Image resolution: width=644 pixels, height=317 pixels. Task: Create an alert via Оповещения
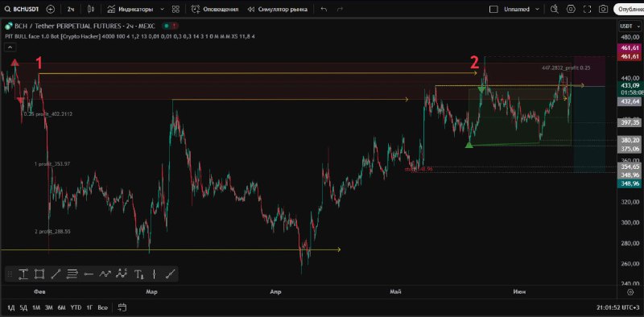[x=215, y=9]
